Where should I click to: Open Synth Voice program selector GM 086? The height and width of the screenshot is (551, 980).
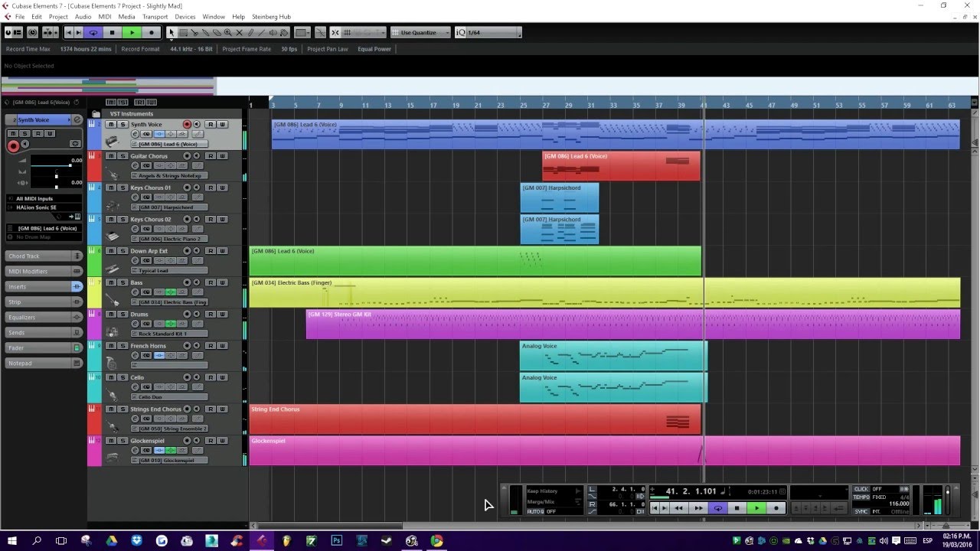pos(168,144)
